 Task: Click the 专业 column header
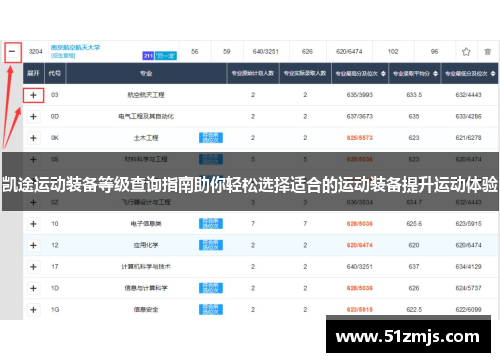(x=146, y=73)
